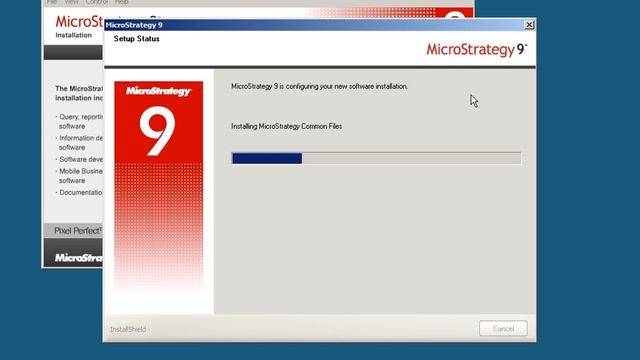Click 'Query, reporti' bullet in background window

pyautogui.click(x=79, y=121)
